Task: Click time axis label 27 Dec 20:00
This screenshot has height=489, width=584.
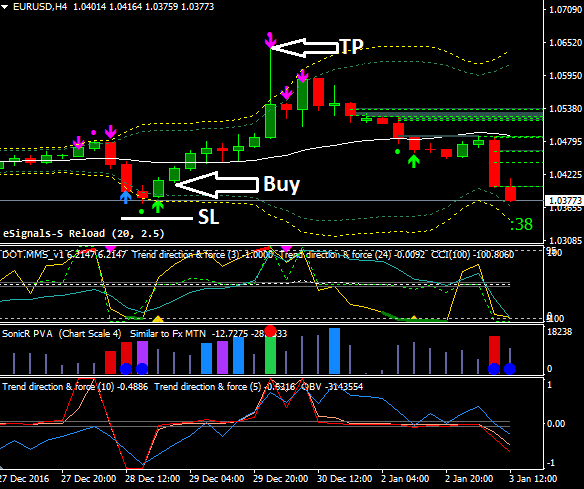Action: (88, 479)
